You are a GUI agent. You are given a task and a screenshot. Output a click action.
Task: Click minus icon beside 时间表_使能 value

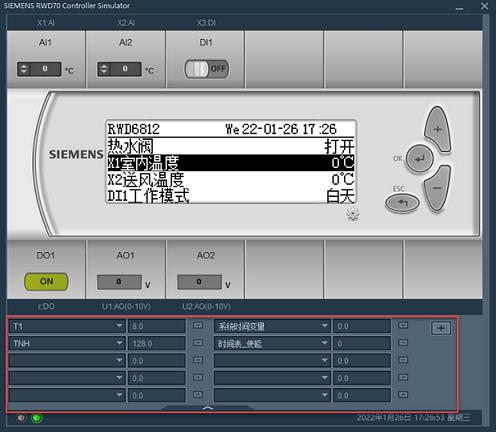tap(403, 343)
